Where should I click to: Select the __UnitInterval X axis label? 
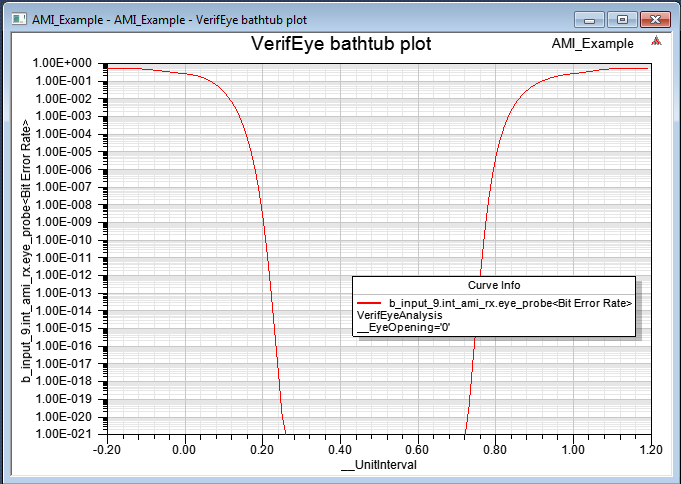click(x=379, y=465)
